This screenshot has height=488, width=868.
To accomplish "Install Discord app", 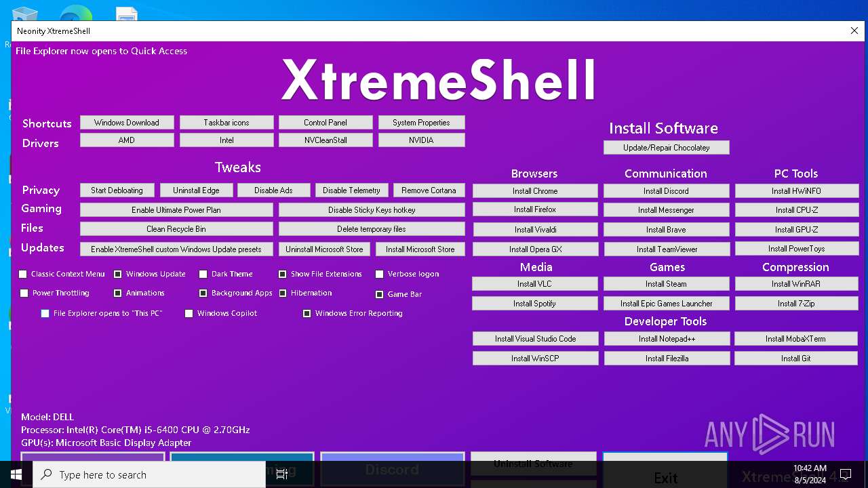I will click(x=666, y=191).
